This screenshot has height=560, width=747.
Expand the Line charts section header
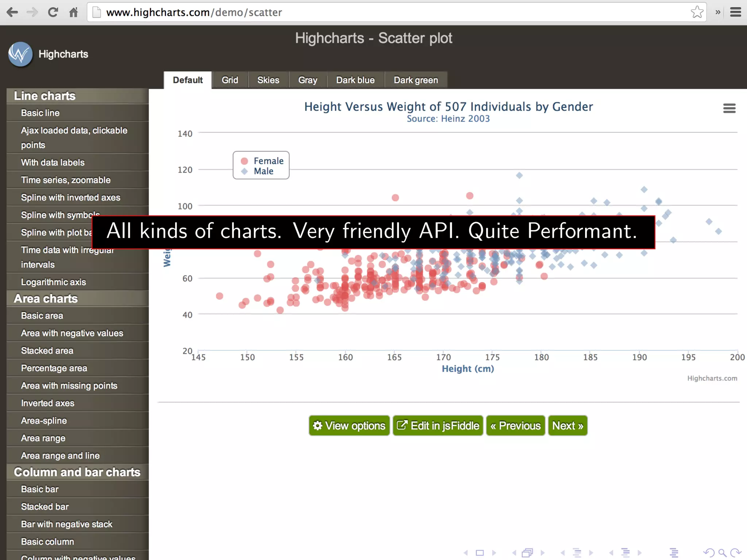78,96
